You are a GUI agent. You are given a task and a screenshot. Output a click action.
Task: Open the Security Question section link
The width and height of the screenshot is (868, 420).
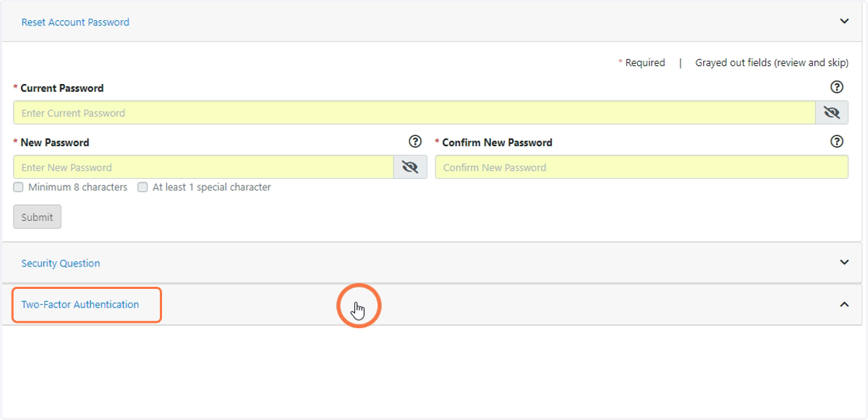click(61, 264)
